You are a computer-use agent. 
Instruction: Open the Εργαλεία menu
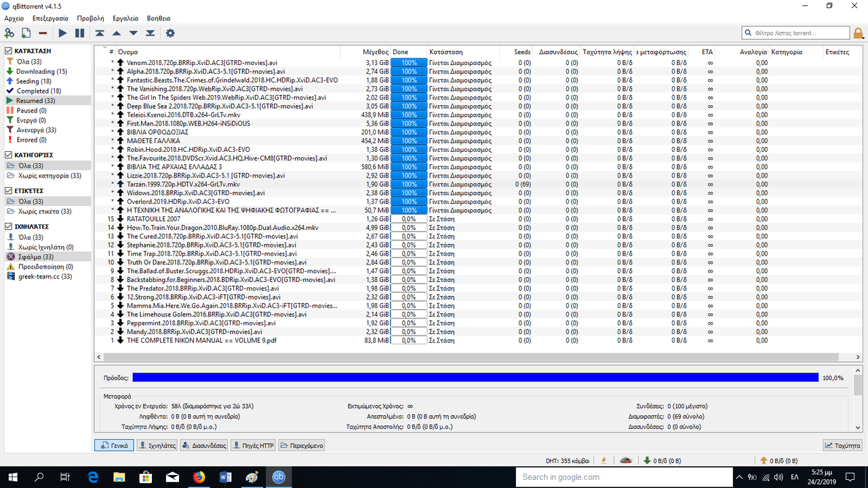(125, 18)
